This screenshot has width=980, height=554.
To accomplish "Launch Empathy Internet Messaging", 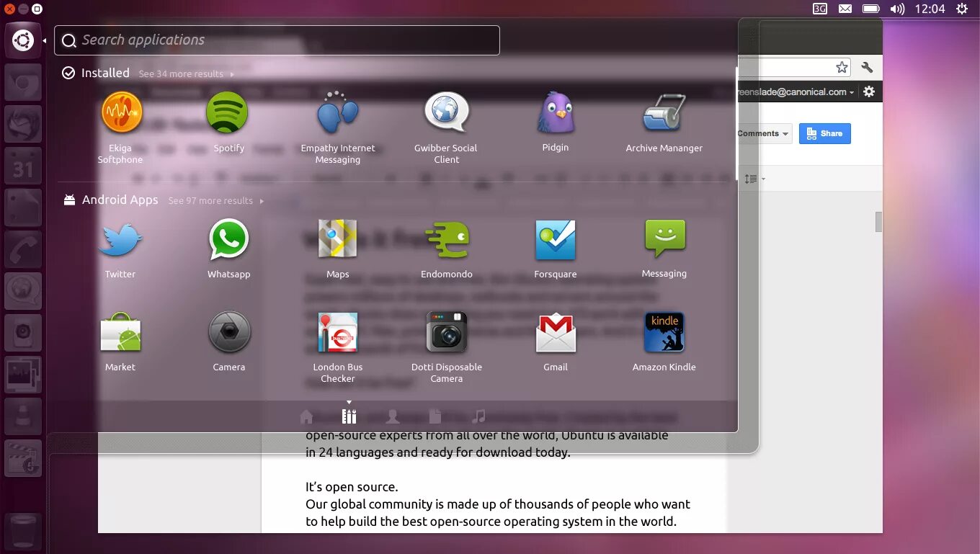I will (x=338, y=113).
